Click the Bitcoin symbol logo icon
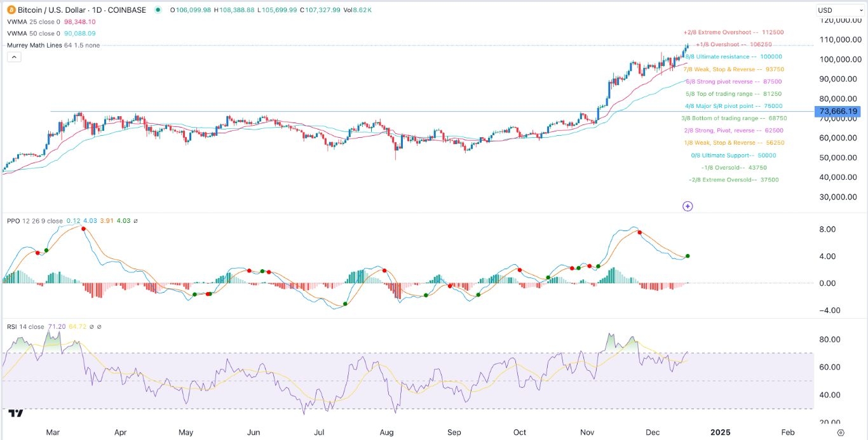This screenshot has width=868, height=440. tap(11, 10)
